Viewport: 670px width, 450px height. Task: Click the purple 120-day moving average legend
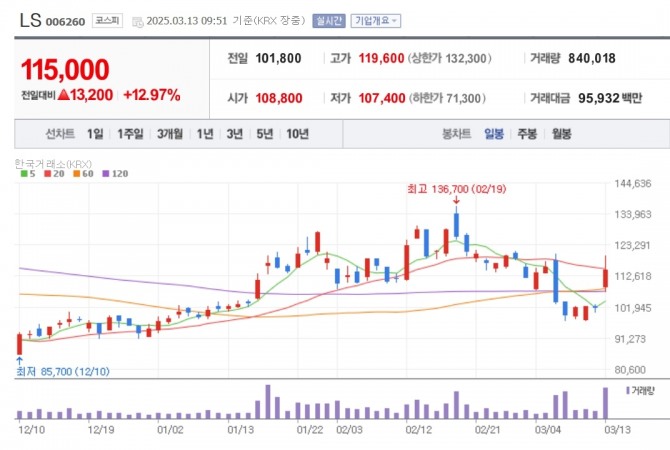(115, 174)
